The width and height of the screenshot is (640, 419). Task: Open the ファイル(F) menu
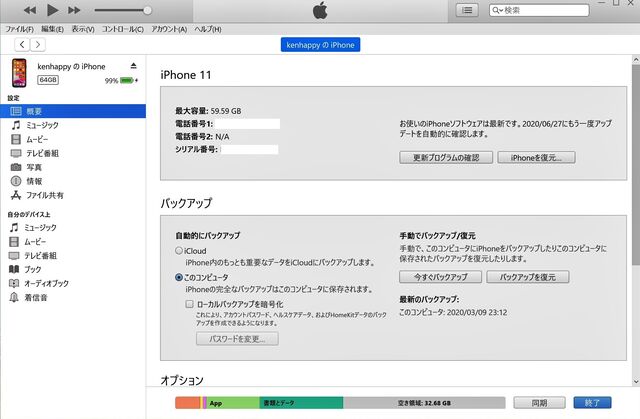pyautogui.click(x=19, y=29)
